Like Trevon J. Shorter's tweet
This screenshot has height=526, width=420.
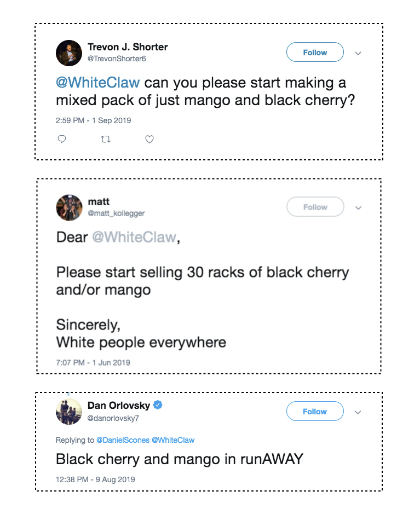tap(149, 139)
